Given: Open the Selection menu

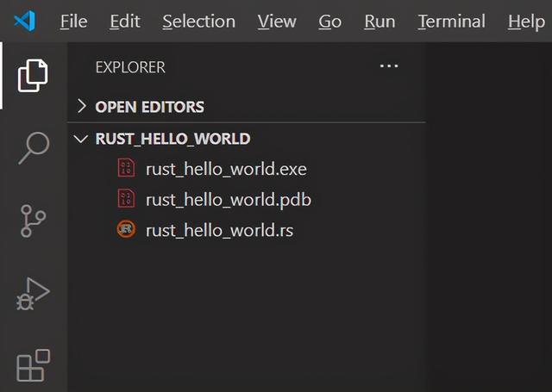Looking at the screenshot, I should [x=199, y=22].
